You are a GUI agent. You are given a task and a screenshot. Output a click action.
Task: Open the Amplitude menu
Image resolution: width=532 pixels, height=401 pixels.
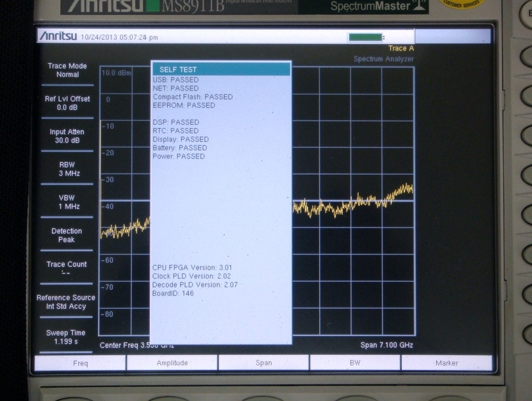pos(172,363)
